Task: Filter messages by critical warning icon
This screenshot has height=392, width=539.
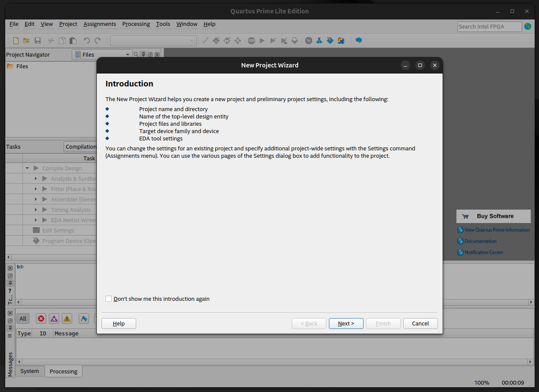Action: 54,319
